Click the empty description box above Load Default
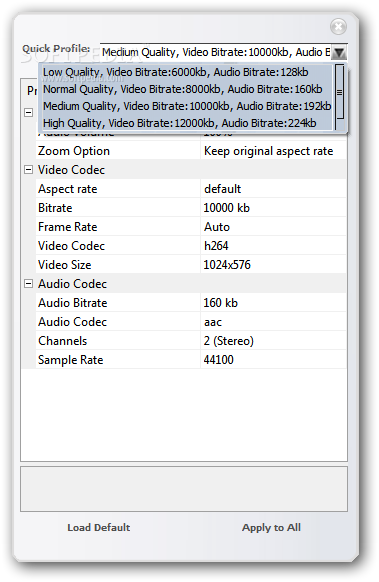Viewport: 379px width, 582px height. (x=184, y=489)
